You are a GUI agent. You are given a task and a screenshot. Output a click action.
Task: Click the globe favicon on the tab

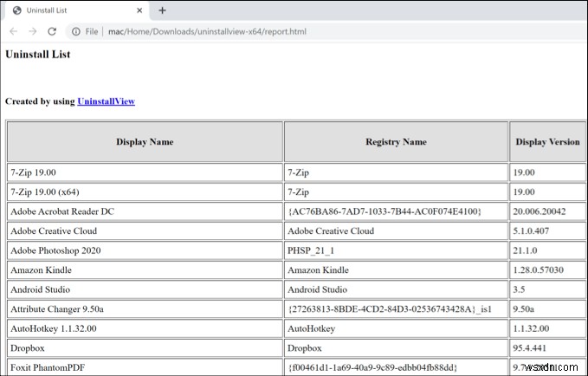pyautogui.click(x=16, y=10)
